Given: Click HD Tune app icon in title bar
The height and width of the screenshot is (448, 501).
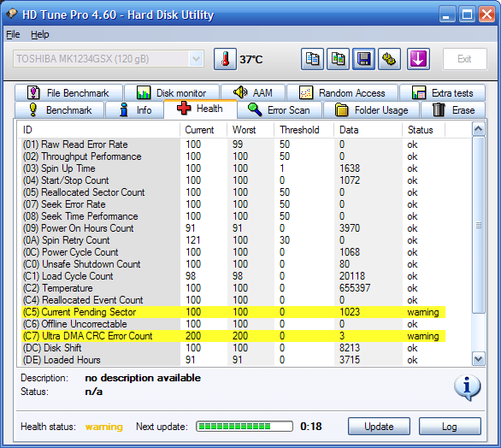Looking at the screenshot, I should point(12,14).
